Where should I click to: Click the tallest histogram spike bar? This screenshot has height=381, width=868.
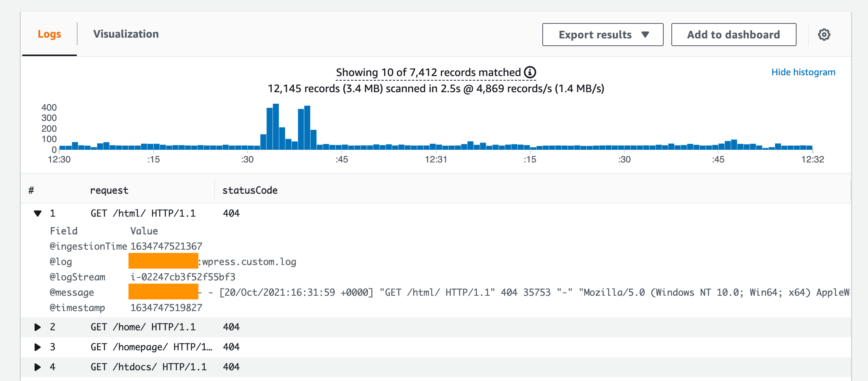(x=276, y=123)
